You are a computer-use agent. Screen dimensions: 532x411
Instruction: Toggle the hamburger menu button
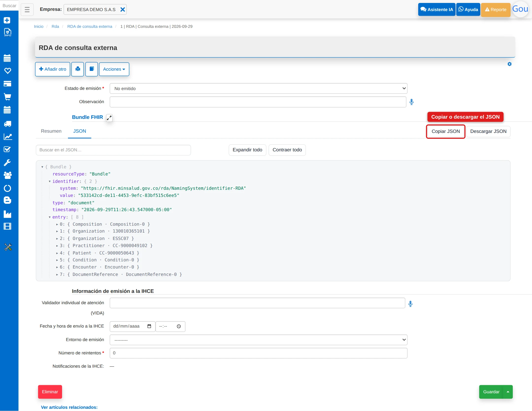click(x=27, y=10)
